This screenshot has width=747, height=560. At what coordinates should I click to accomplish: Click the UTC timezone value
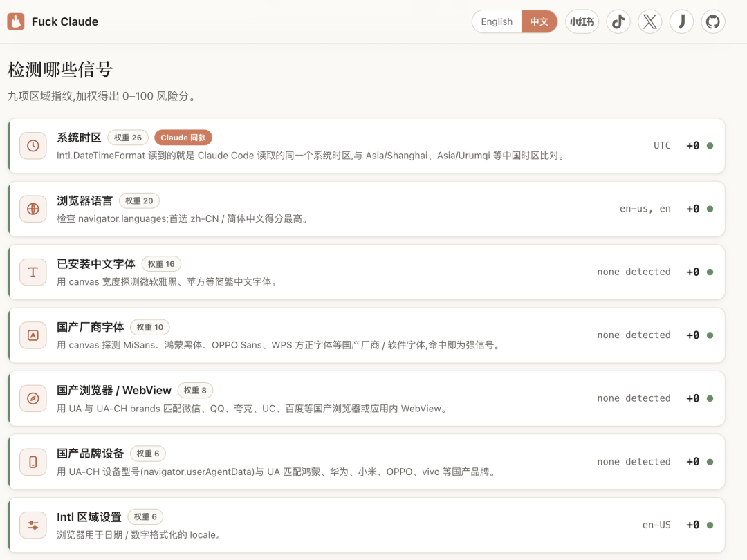pyautogui.click(x=662, y=146)
